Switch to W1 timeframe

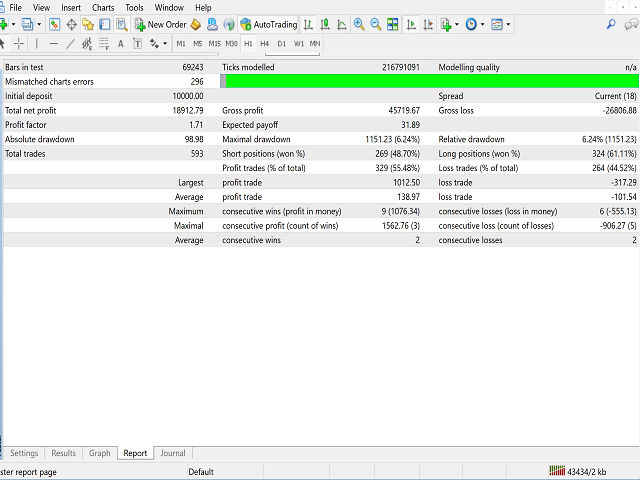click(299, 43)
